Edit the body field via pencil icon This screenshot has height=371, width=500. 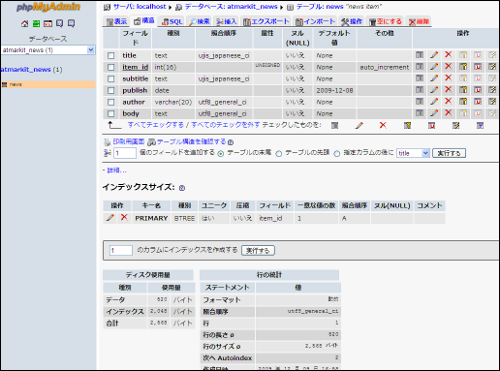[434, 113]
